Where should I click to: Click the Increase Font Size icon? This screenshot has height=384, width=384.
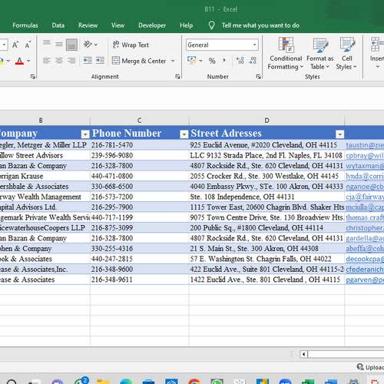point(15,45)
